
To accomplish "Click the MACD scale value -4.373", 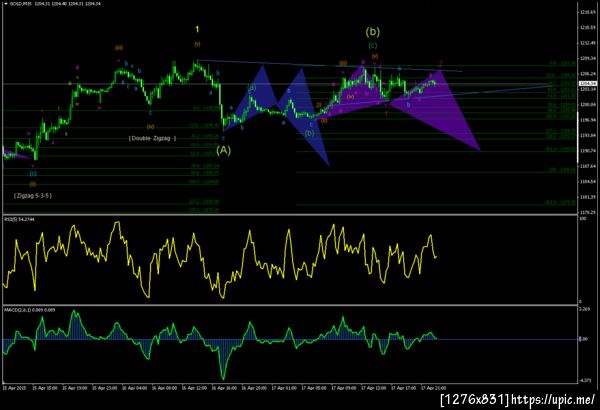I will pos(585,381).
